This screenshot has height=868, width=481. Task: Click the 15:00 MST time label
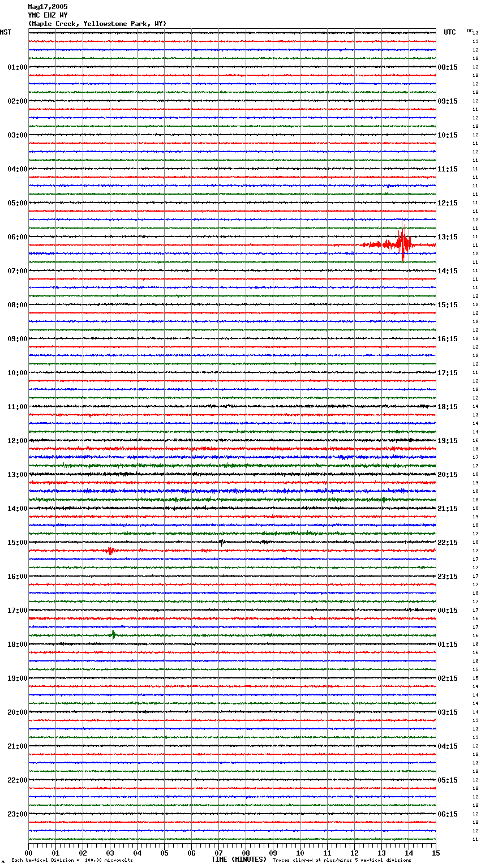click(18, 543)
